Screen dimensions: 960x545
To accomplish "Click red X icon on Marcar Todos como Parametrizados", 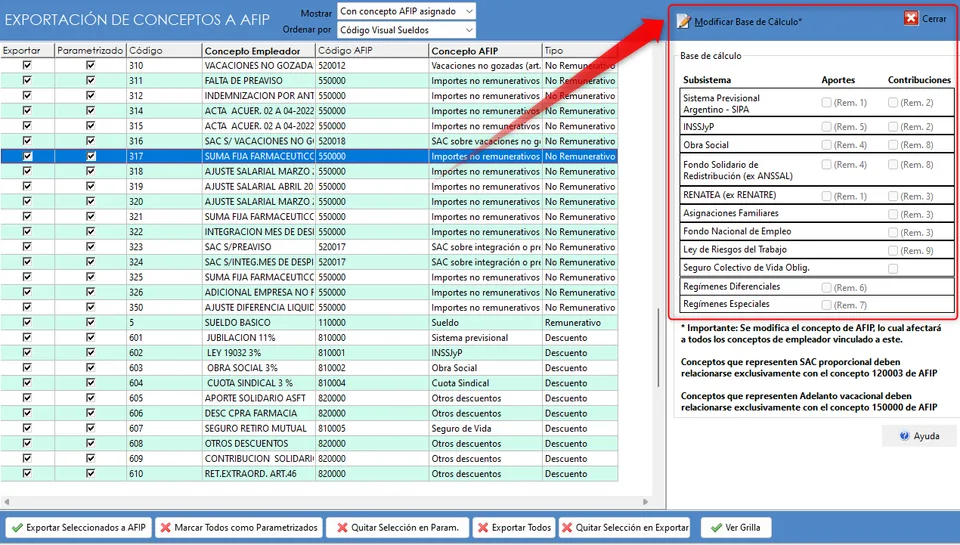I will (x=165, y=527).
